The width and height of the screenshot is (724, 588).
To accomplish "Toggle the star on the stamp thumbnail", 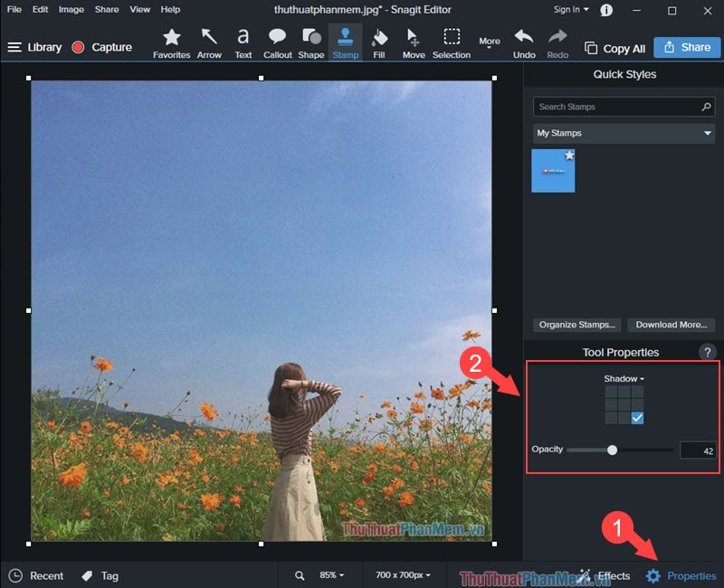I will 569,155.
